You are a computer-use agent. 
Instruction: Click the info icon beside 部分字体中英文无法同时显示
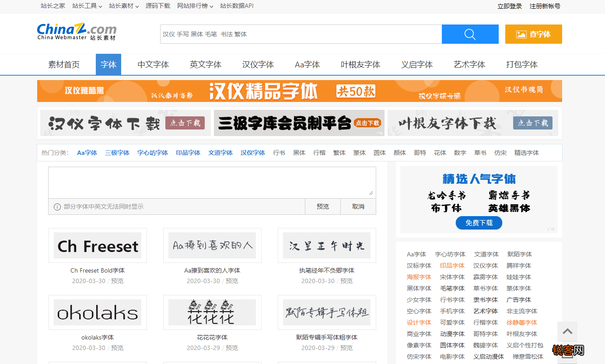coord(57,206)
